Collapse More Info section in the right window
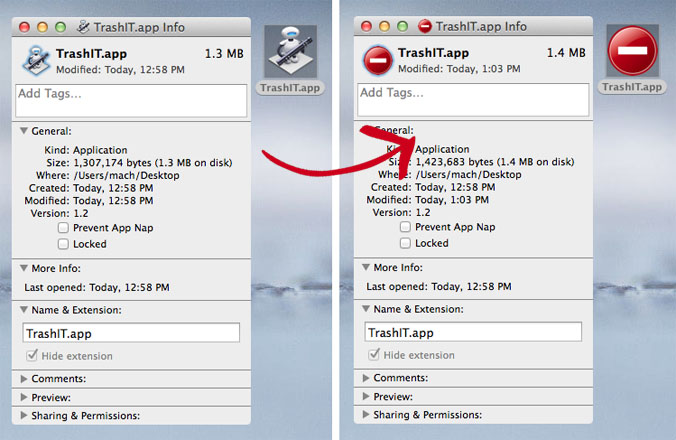Image resolution: width=676 pixels, height=440 pixels. click(366, 268)
